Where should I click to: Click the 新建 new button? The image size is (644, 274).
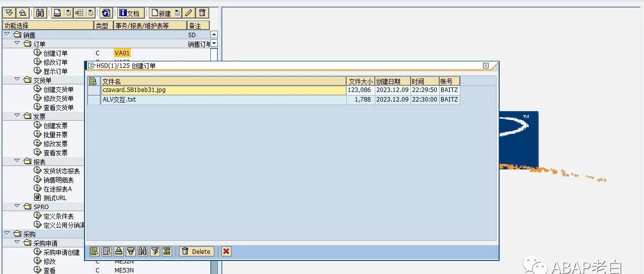pos(162,13)
